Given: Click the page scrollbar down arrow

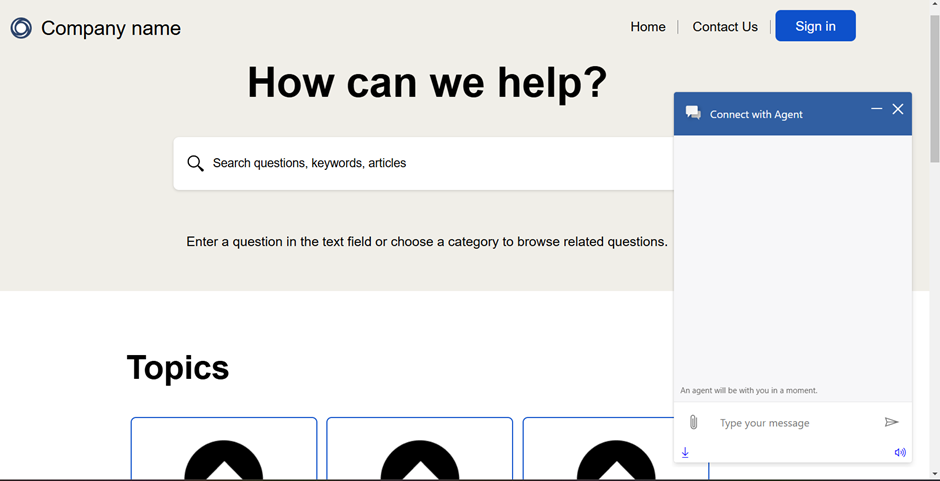Looking at the screenshot, I should point(935,473).
